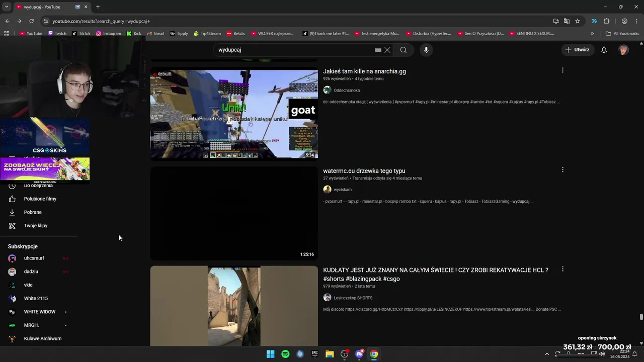This screenshot has width=644, height=362.
Task: Click the Utwórz create button
Action: click(x=577, y=50)
